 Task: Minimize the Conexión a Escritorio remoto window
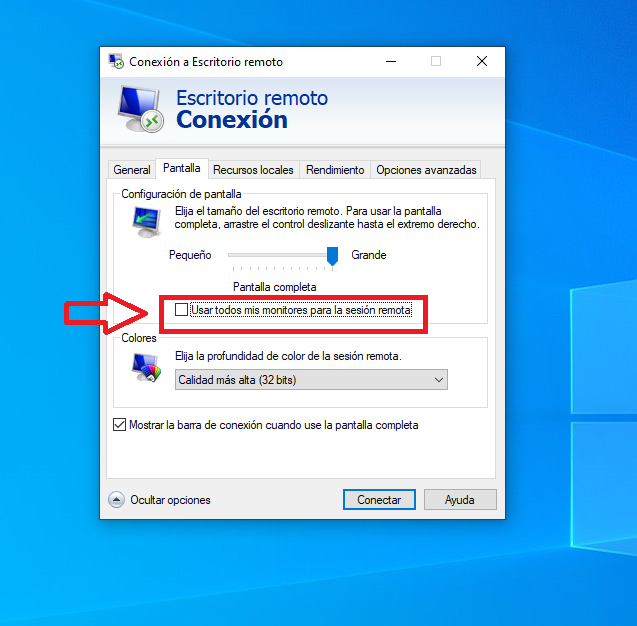click(x=391, y=61)
